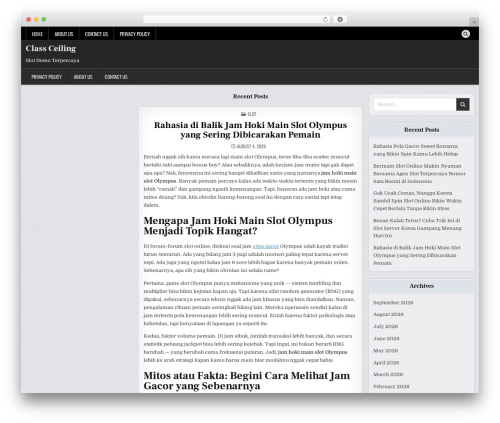Open the April archive link
500x423 pixels.
(386, 363)
